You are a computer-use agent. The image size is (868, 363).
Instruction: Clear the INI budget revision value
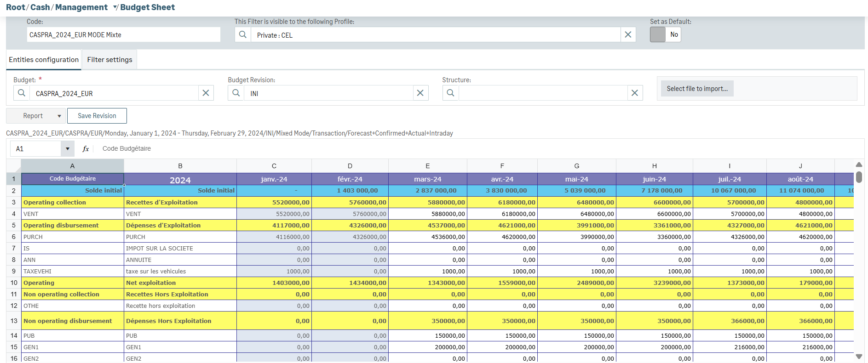click(x=420, y=93)
